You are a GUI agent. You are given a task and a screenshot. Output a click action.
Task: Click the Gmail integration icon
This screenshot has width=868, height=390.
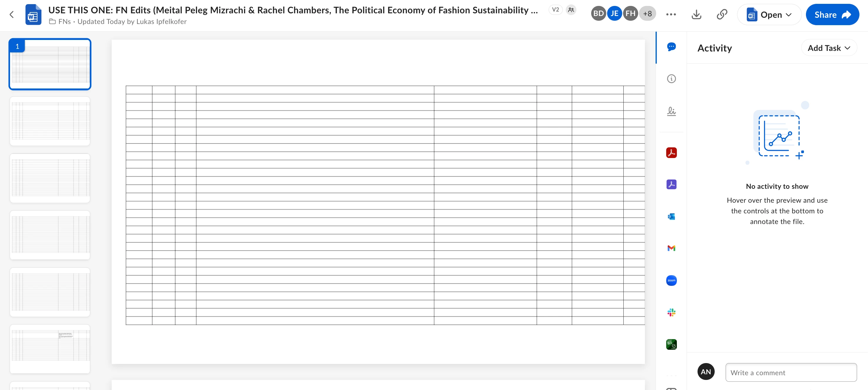click(x=671, y=248)
